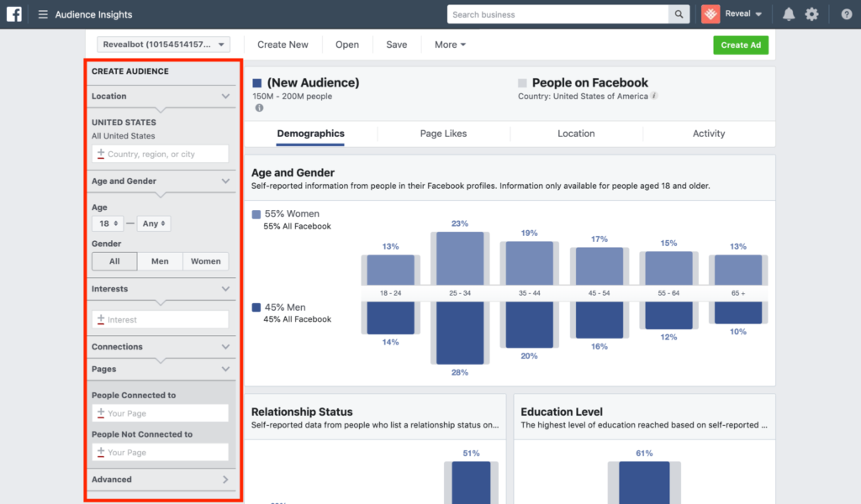861x504 pixels.
Task: Click the search magnifying glass icon
Action: tap(680, 14)
